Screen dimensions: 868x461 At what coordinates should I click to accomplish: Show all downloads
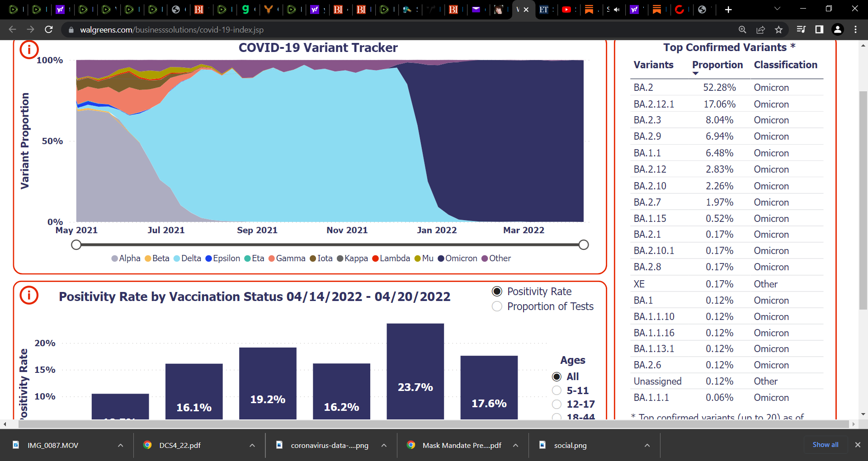click(x=826, y=445)
